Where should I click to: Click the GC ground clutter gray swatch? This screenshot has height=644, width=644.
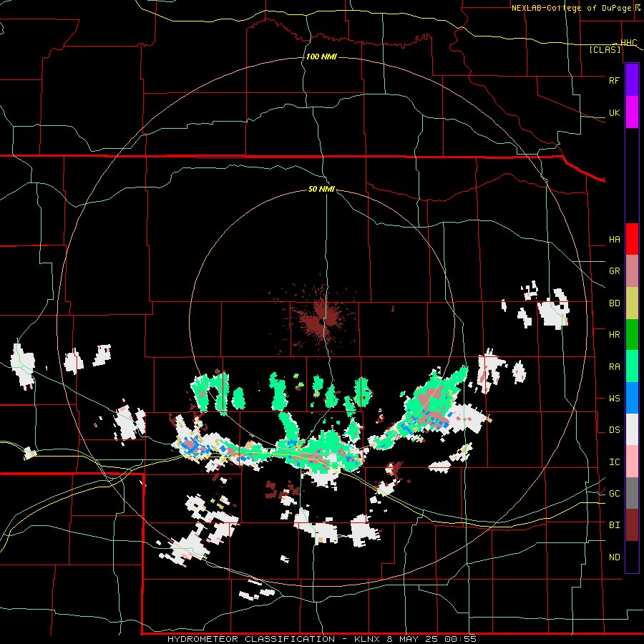pyautogui.click(x=632, y=493)
